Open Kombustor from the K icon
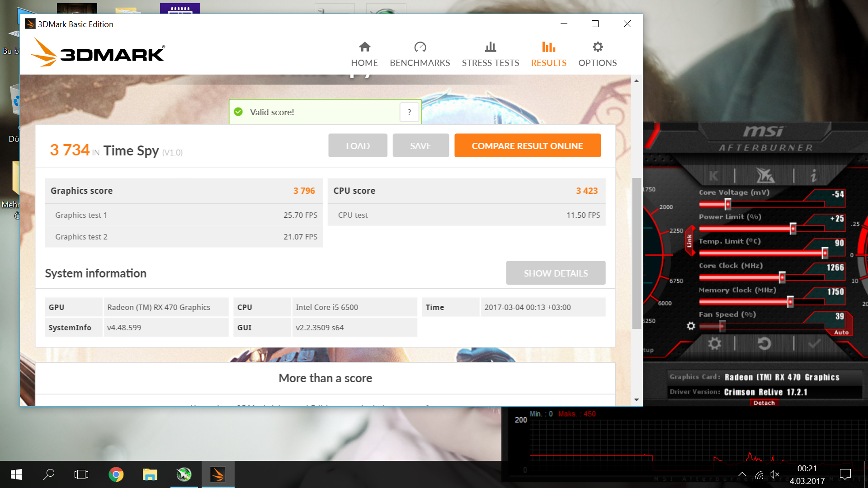 coord(714,176)
